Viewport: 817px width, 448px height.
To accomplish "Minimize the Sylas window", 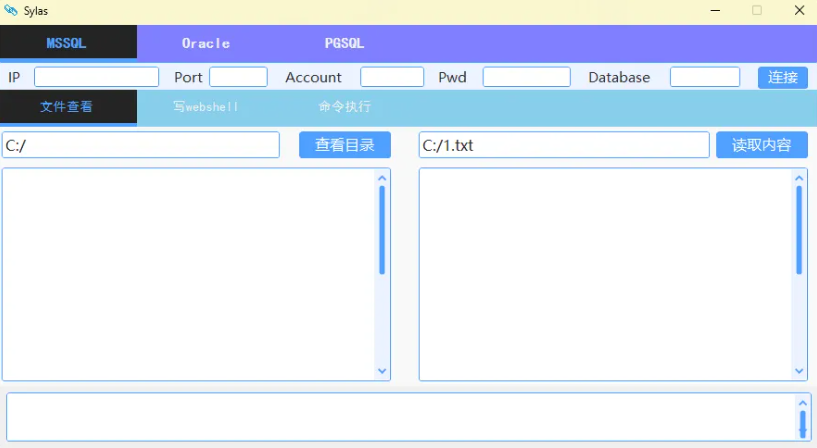I will [715, 10].
